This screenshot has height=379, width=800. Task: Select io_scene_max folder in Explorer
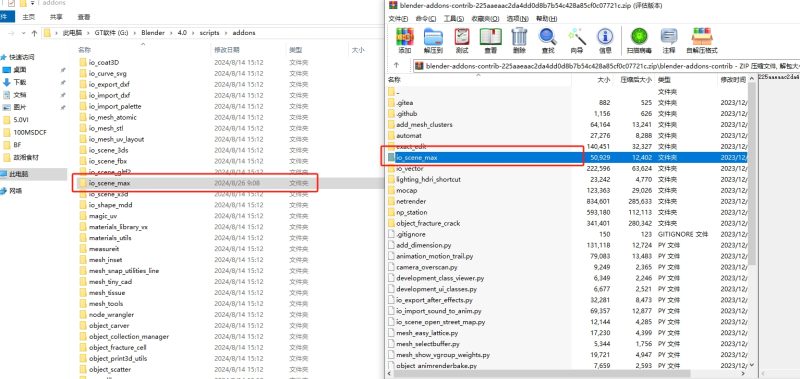point(195,183)
